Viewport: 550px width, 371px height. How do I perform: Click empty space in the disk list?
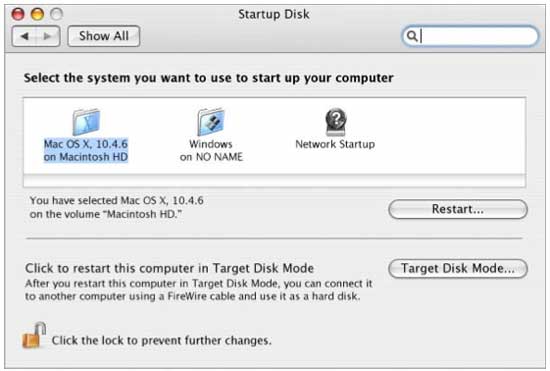click(451, 136)
